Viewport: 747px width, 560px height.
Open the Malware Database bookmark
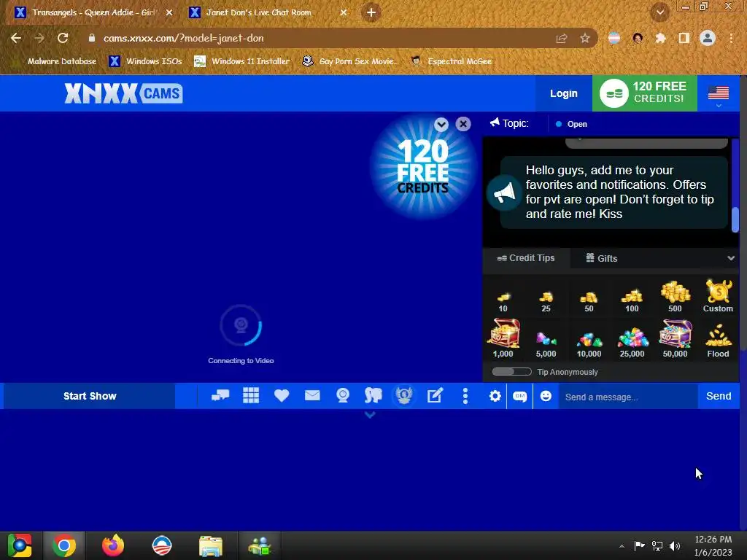point(61,61)
